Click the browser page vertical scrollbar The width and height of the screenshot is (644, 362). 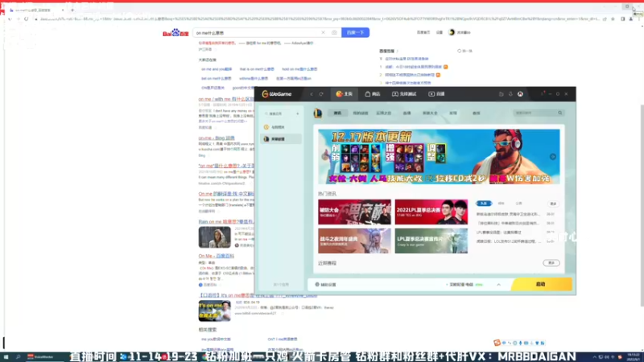click(x=642, y=205)
